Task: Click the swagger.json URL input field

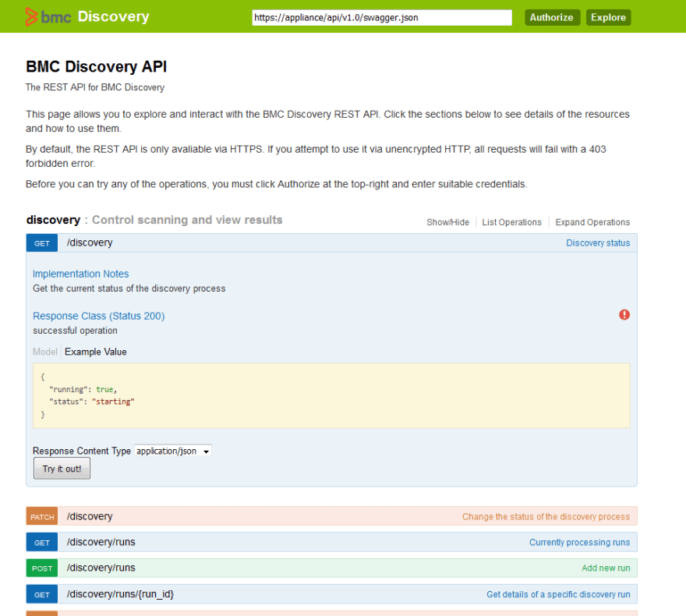Action: click(x=382, y=17)
